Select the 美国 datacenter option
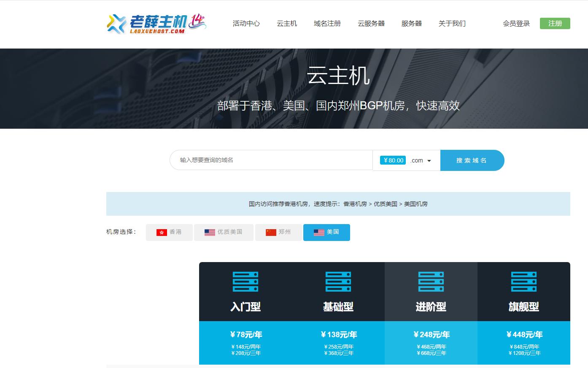 tap(326, 233)
